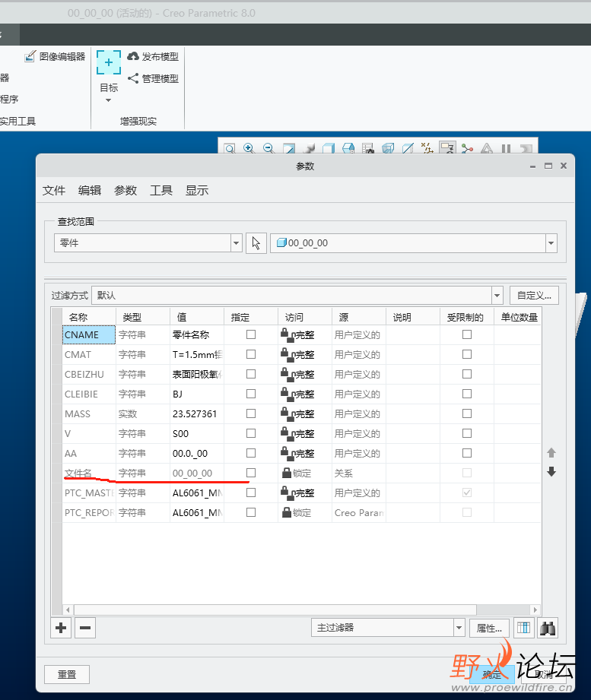Viewport: 591px width, 700px height.
Task: Click the 属性... button
Action: pyautogui.click(x=489, y=628)
